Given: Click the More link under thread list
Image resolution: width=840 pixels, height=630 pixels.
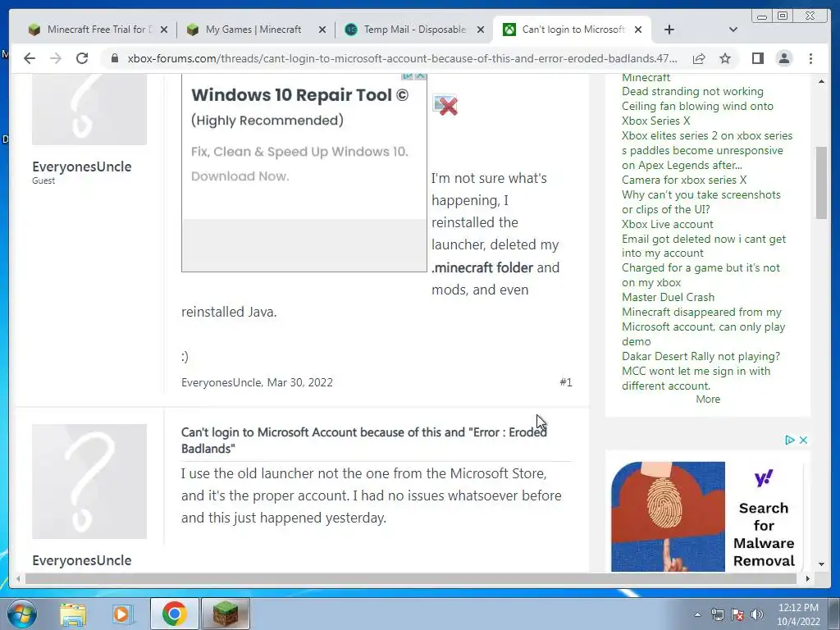Looking at the screenshot, I should tap(708, 399).
